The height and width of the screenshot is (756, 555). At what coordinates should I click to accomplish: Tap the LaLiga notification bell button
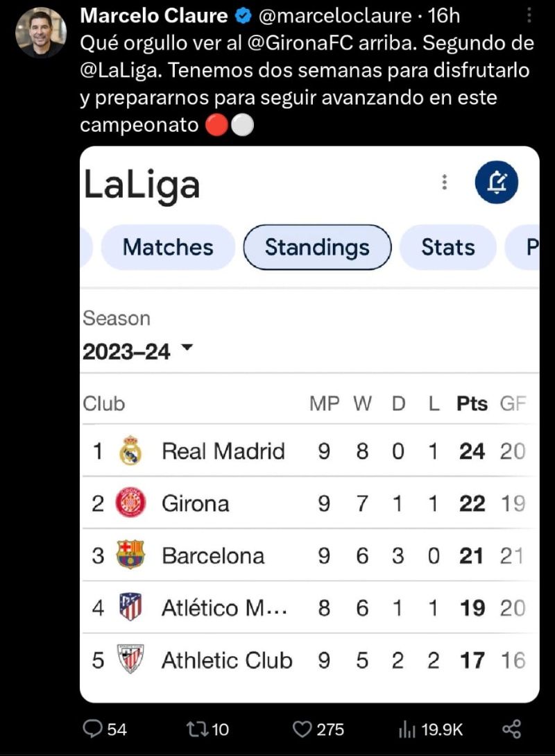[496, 183]
